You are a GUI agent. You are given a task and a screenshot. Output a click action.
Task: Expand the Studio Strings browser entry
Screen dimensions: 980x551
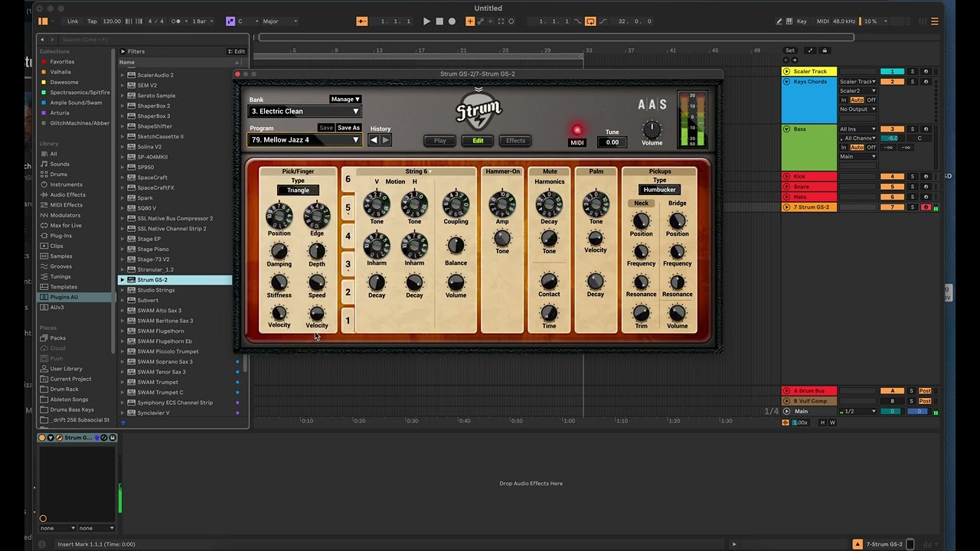click(x=122, y=290)
